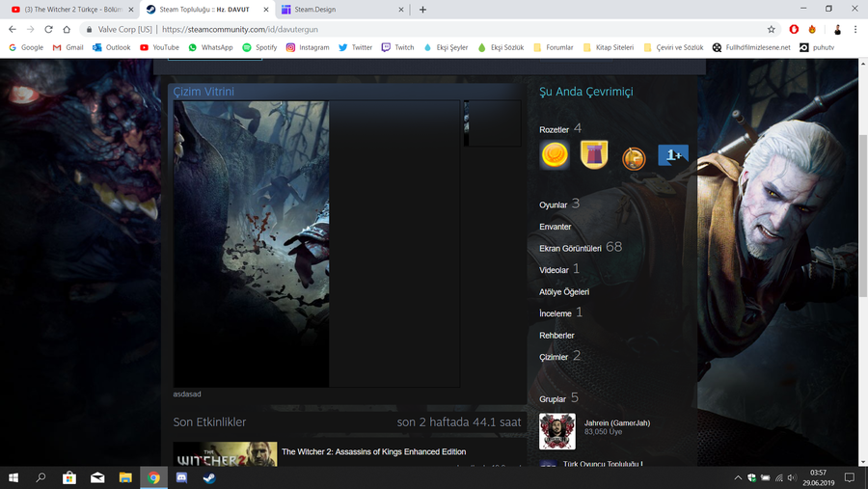
Task: Open the Fullhdfilmizlesene.net bookmark
Action: pyautogui.click(x=751, y=47)
